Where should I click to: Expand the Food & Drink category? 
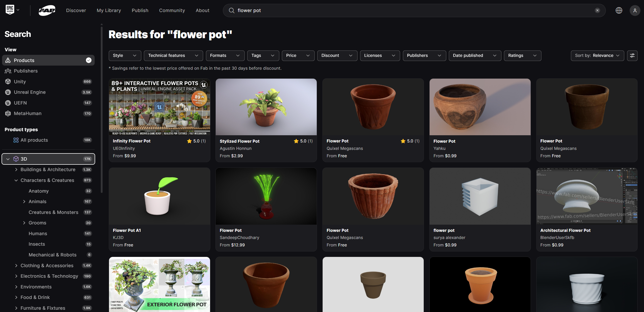click(16, 297)
